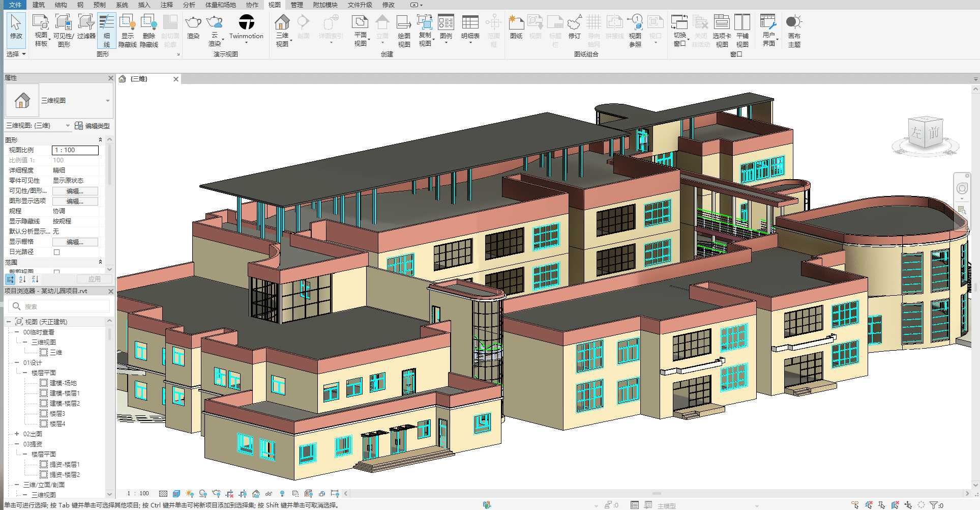Click the temporary hide/isolate glasses icon

coord(269,494)
